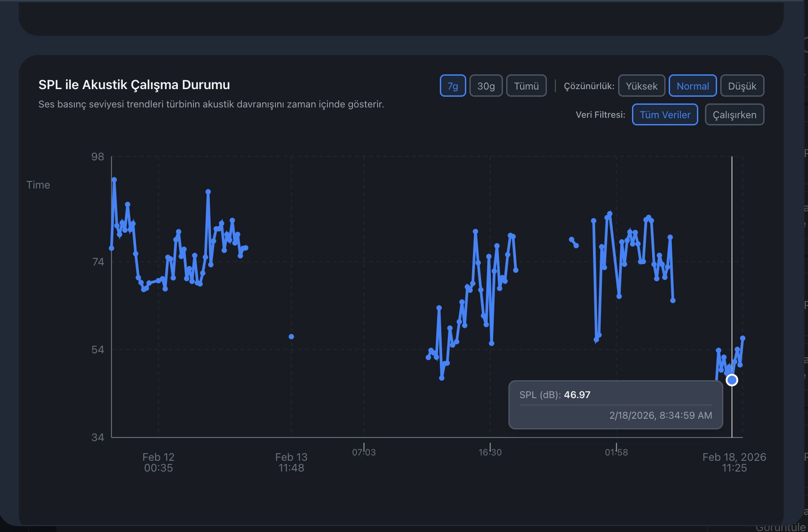Screen dimensions: 808x532
Task: Show all data with Tümü
Action: coord(526,86)
